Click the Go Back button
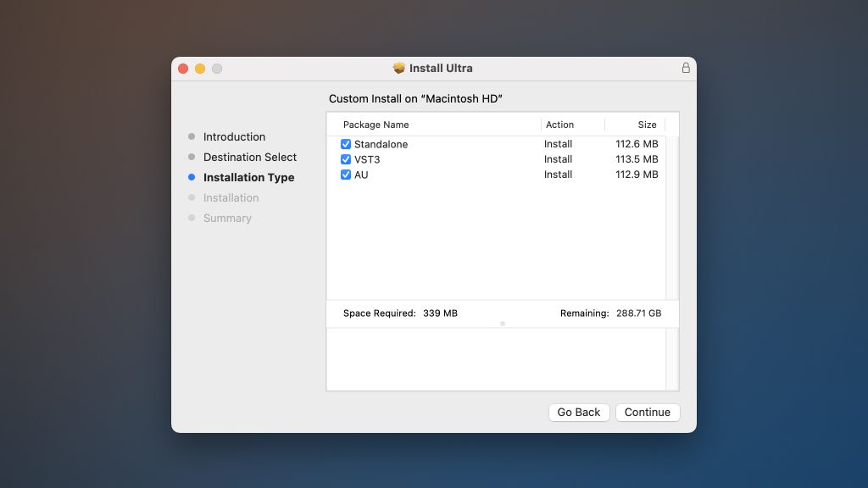Screen dimensions: 868x488 [578, 413]
